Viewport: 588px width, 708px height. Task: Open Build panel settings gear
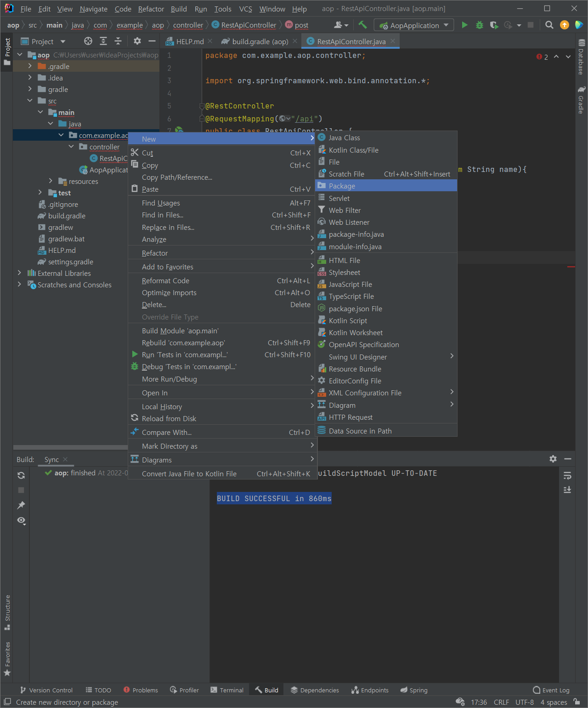[553, 459]
